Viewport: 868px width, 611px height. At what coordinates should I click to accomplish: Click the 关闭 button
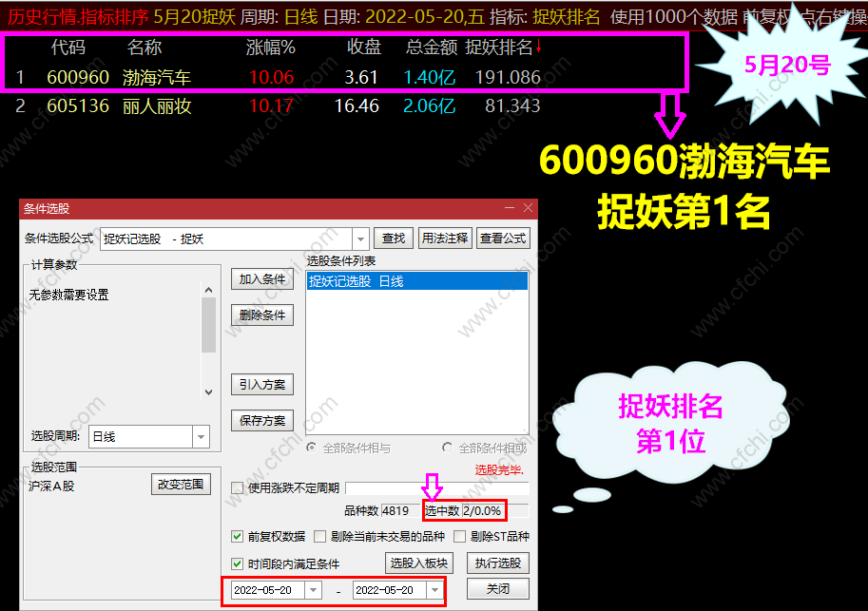tap(497, 589)
